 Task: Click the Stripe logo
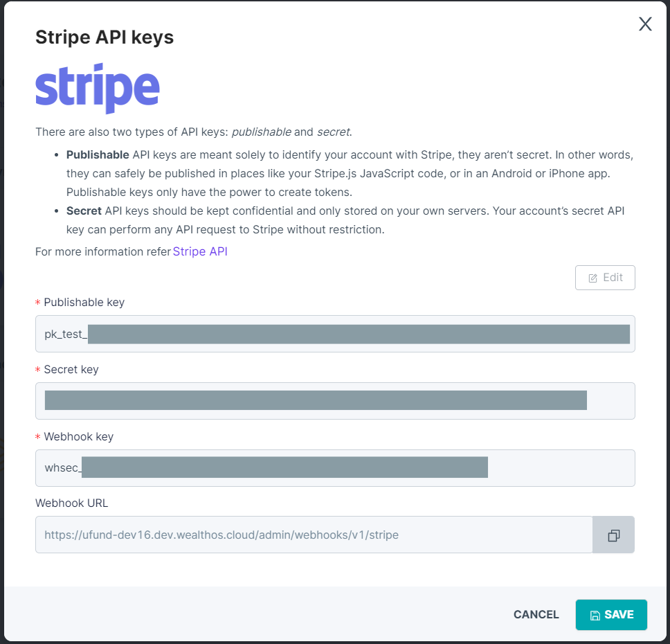pyautogui.click(x=98, y=89)
